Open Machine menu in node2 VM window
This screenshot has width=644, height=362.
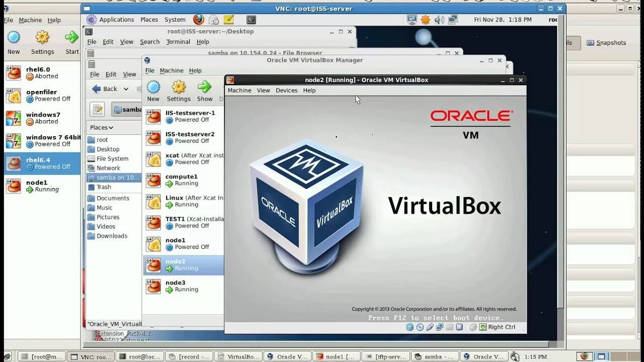tap(239, 90)
